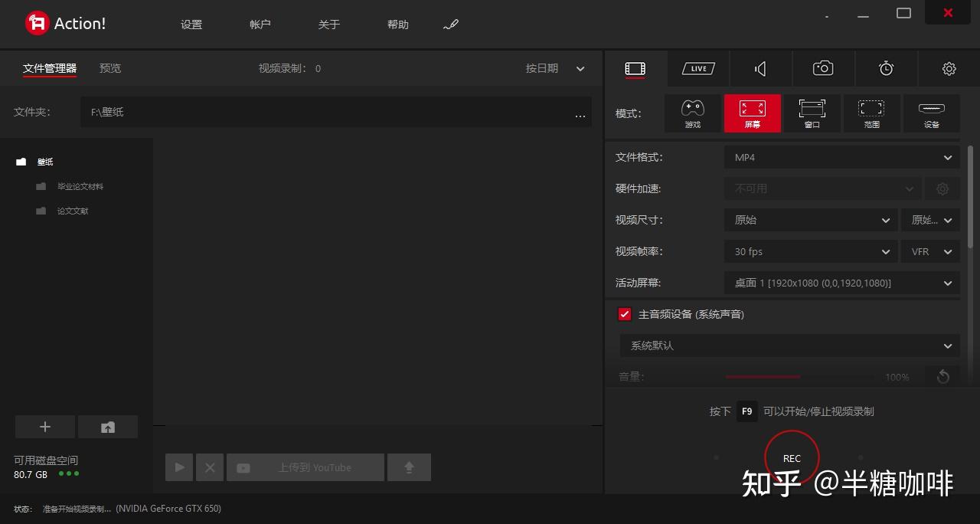980x524 pixels.
Task: Click the Action! logo
Action: tap(66, 24)
